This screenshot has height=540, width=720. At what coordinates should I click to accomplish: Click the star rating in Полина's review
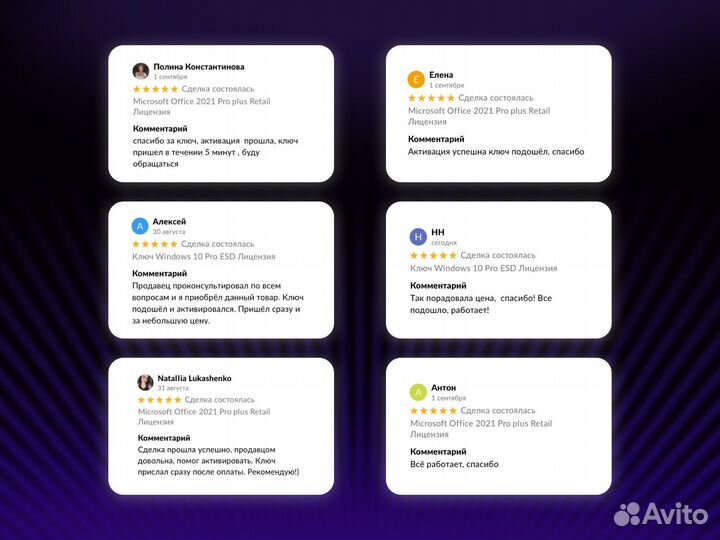(155, 89)
